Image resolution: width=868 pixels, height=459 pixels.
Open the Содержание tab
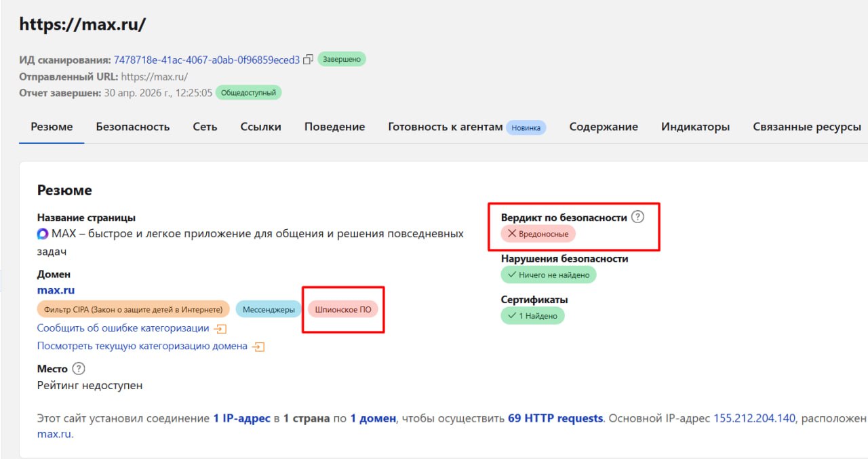(604, 127)
